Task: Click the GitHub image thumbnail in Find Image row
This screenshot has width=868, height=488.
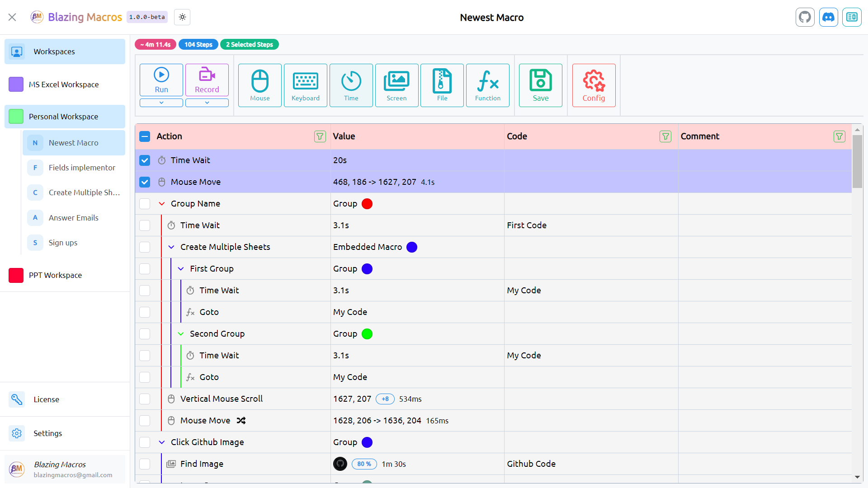Action: click(340, 464)
